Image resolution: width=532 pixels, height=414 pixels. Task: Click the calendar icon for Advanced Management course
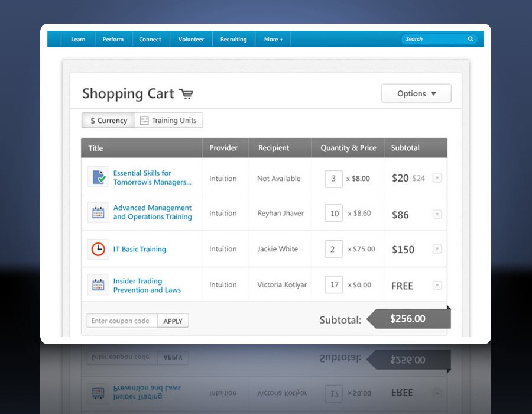coord(98,212)
